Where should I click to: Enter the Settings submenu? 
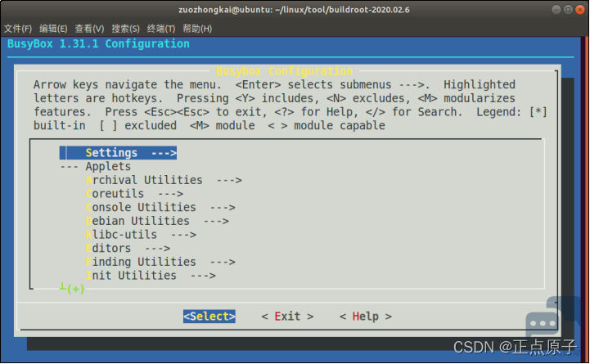coord(118,153)
